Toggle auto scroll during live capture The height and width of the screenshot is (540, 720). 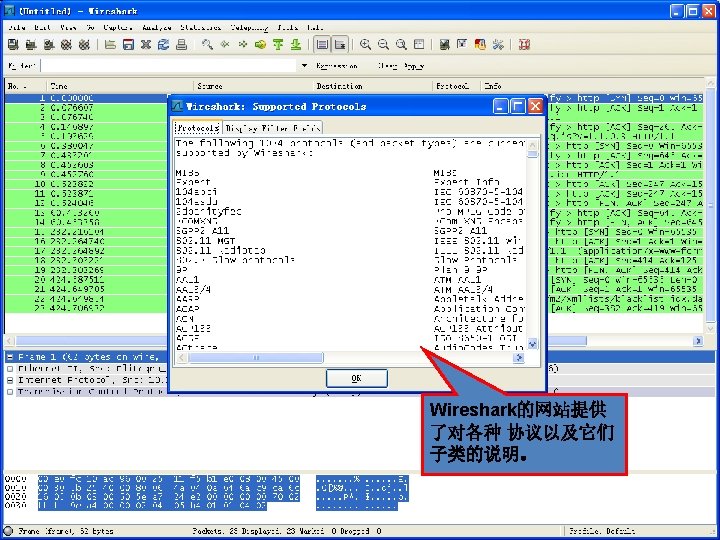point(340,45)
